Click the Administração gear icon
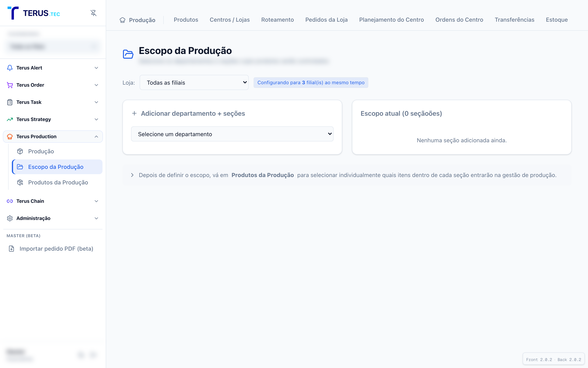 click(x=10, y=218)
